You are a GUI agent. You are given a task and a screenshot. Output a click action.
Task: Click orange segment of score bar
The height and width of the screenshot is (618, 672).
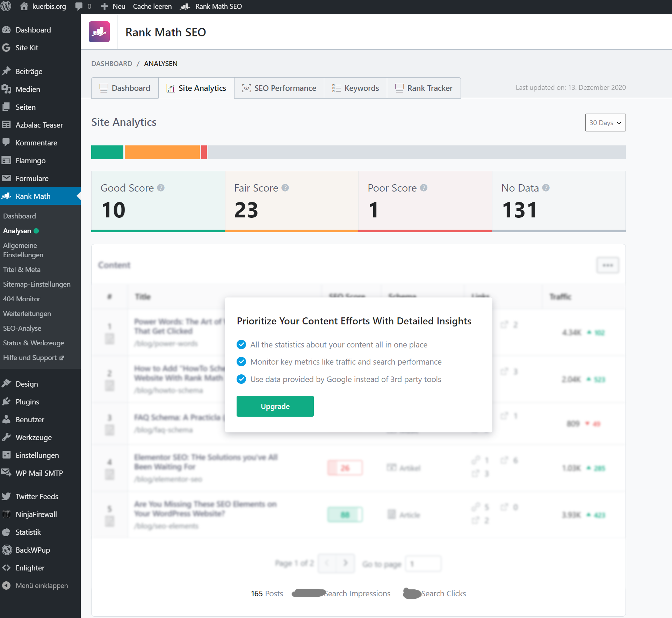click(162, 152)
